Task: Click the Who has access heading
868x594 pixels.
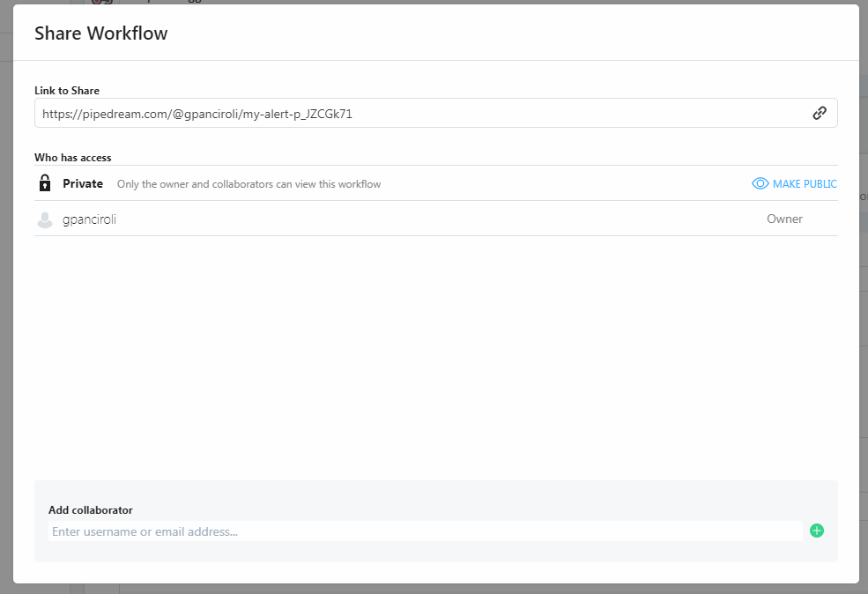Action: click(x=73, y=158)
